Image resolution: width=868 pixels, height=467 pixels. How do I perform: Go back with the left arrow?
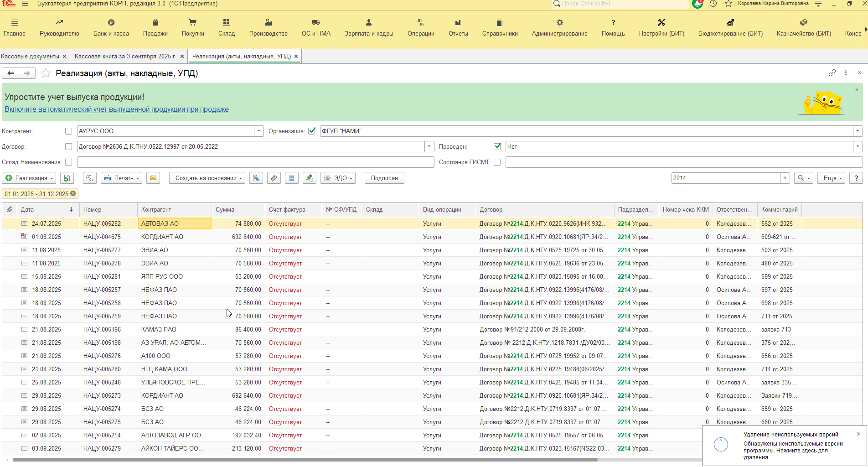[10, 73]
